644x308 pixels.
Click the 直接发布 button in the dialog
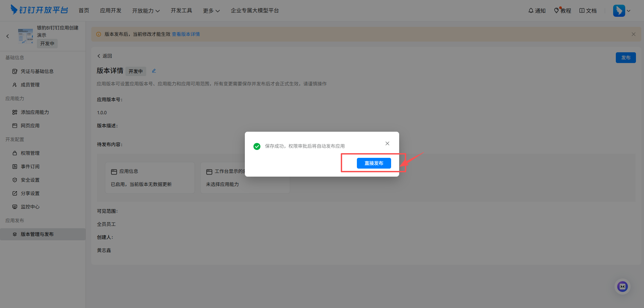point(374,163)
